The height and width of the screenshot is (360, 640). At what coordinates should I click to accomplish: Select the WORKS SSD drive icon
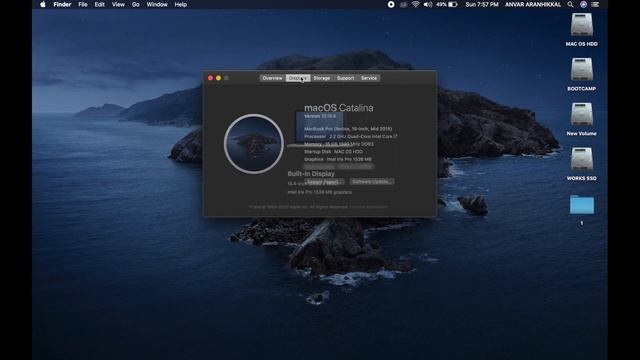pyautogui.click(x=582, y=159)
